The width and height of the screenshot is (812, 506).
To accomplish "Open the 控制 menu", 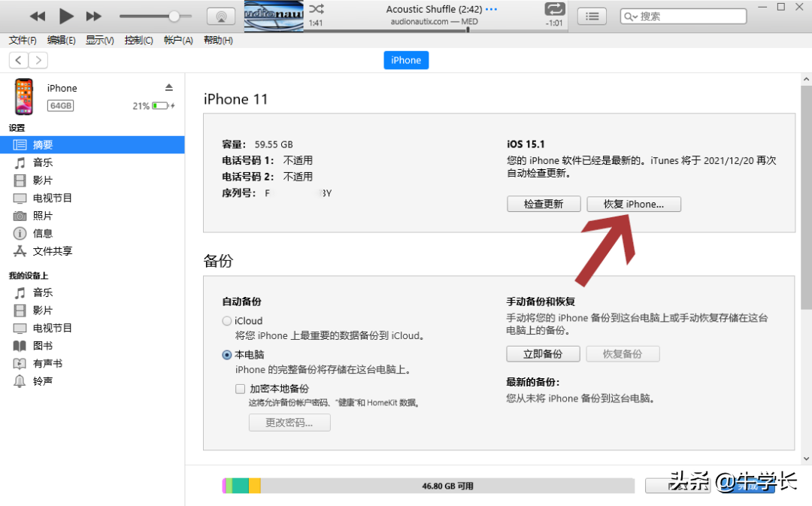I will [138, 41].
